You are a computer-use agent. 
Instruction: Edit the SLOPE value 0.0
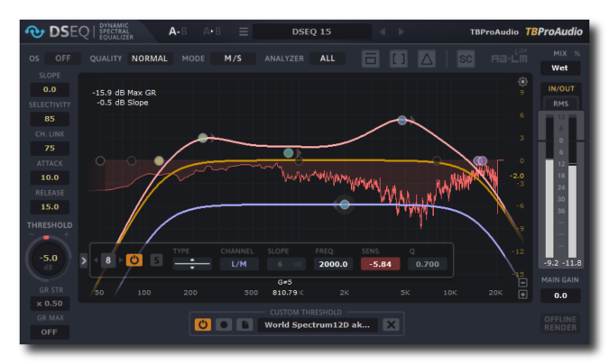[x=50, y=89]
